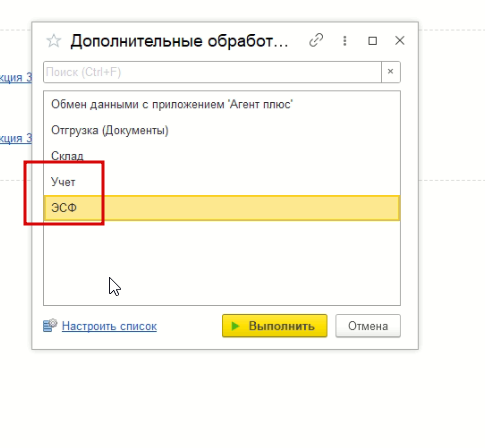Image resolution: width=485 pixels, height=448 pixels.
Task: Select the Отгрузка (Документы) row
Action: pyautogui.click(x=222, y=130)
